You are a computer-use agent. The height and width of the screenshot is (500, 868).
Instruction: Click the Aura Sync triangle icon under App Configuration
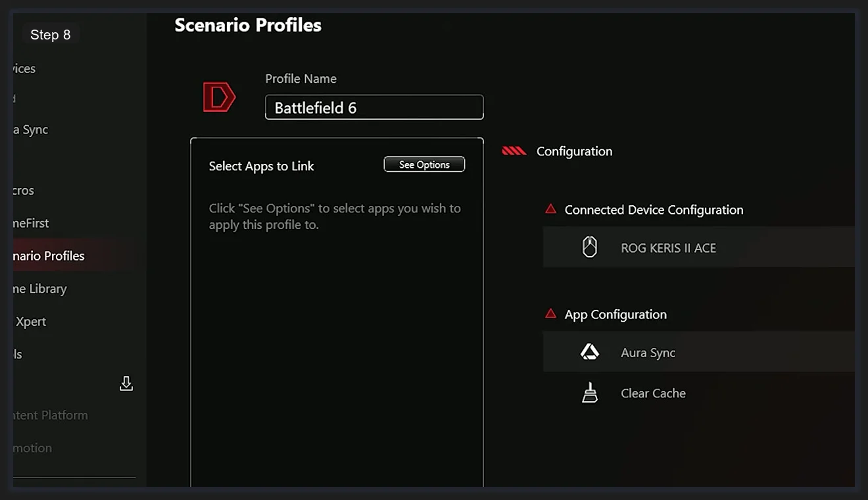[590, 351]
